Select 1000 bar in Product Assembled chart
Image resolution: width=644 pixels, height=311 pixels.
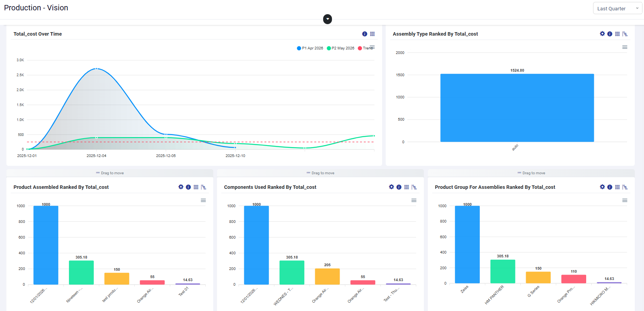coord(46,245)
